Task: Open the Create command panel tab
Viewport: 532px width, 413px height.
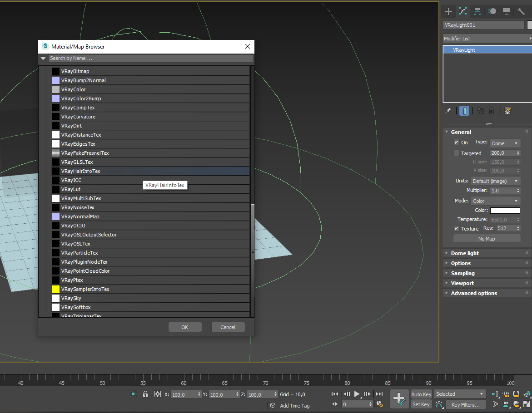Action: 448,11
